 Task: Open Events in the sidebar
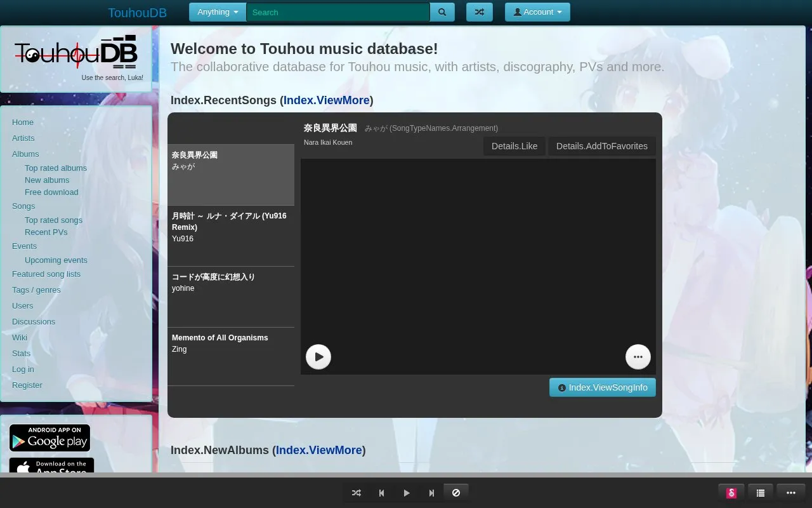tap(25, 246)
